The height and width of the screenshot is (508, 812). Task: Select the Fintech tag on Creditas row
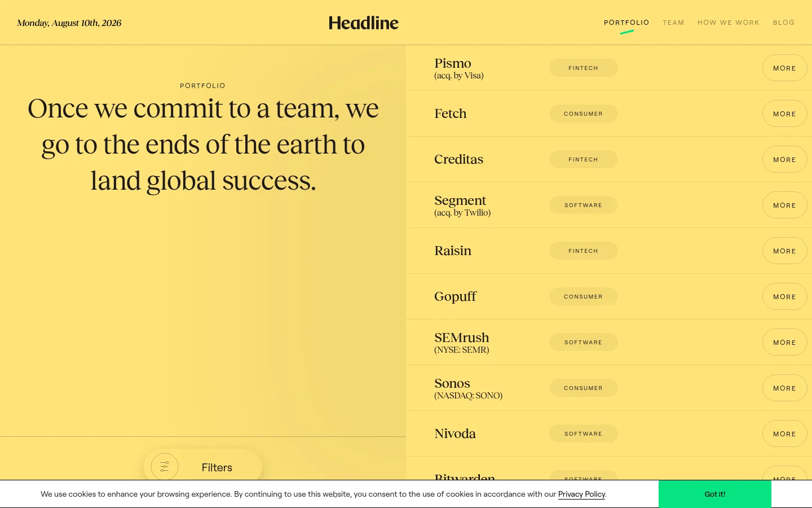(584, 159)
